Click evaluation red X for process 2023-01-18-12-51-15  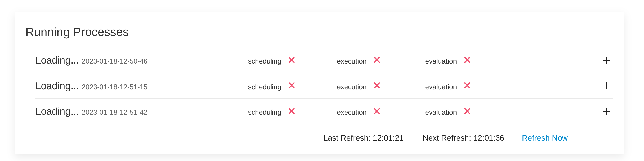click(467, 86)
